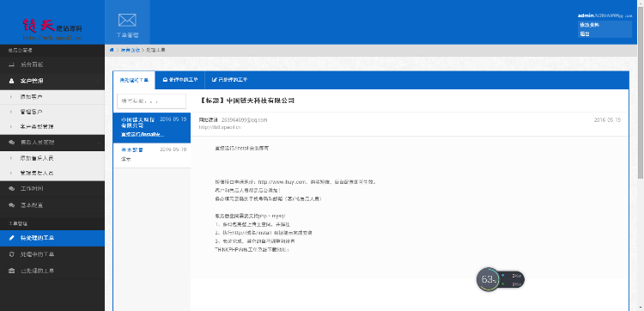
Task: Click the 退出 logout link
Action: click(585, 34)
